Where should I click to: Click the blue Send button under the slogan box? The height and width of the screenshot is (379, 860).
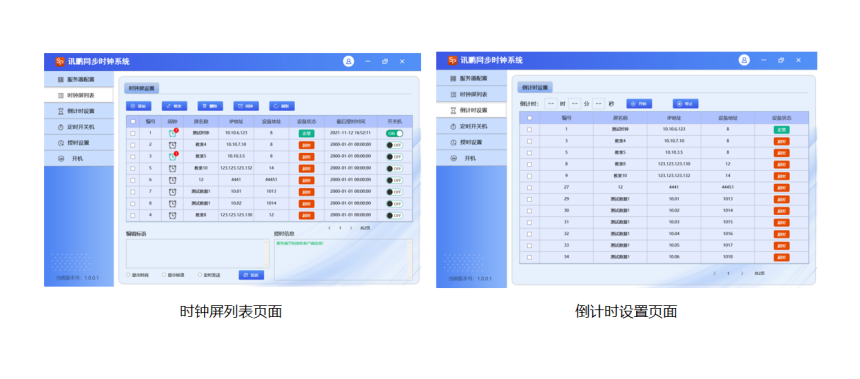(251, 275)
